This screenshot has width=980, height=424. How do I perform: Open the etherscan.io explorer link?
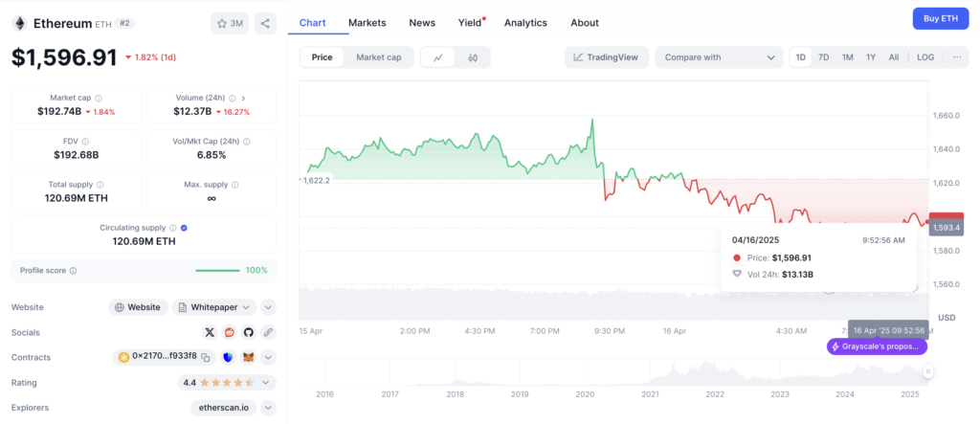[224, 408]
